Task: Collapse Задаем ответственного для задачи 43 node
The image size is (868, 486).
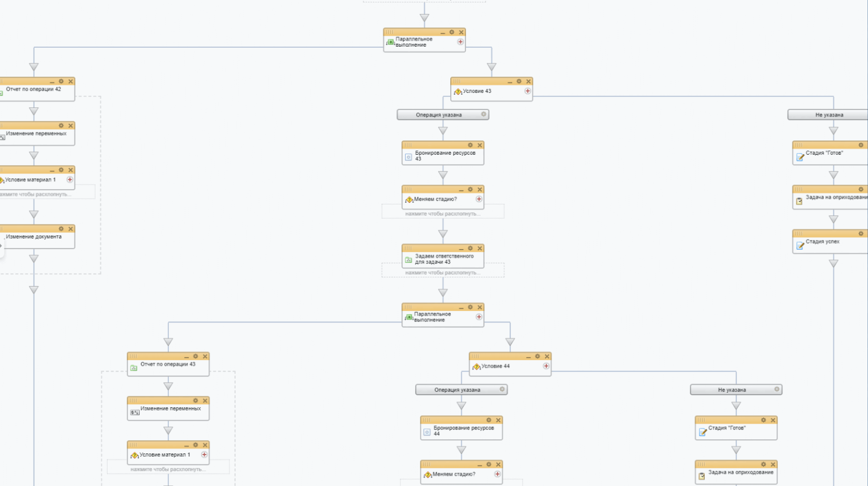Action: pos(461,249)
